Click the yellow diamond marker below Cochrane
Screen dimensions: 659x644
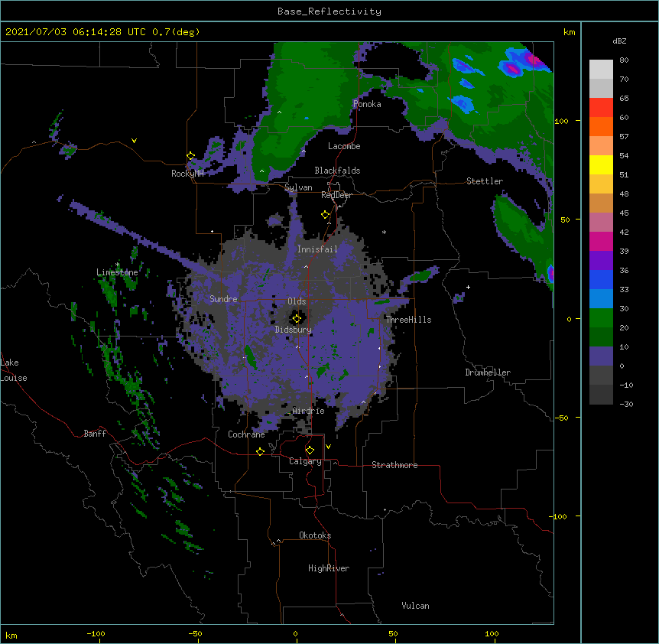point(260,451)
